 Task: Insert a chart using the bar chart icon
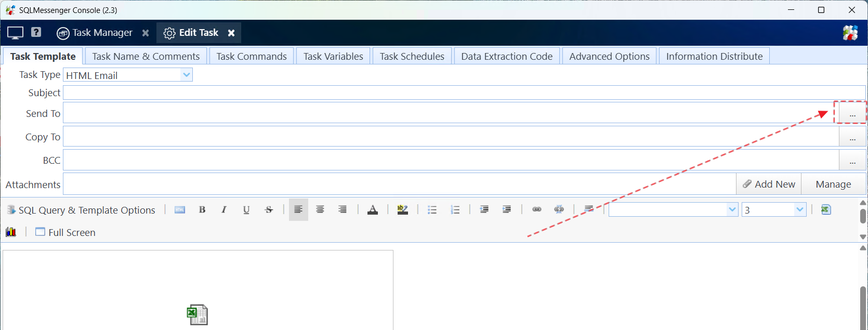pos(11,232)
